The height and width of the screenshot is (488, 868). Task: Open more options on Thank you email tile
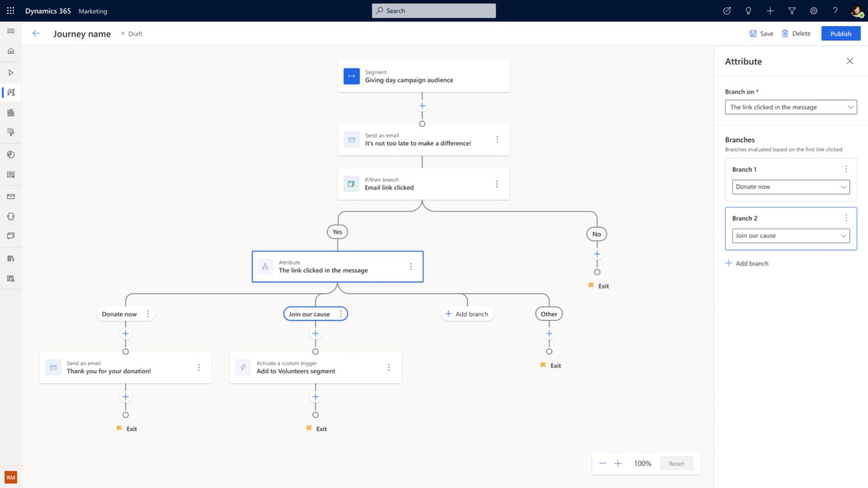(199, 368)
